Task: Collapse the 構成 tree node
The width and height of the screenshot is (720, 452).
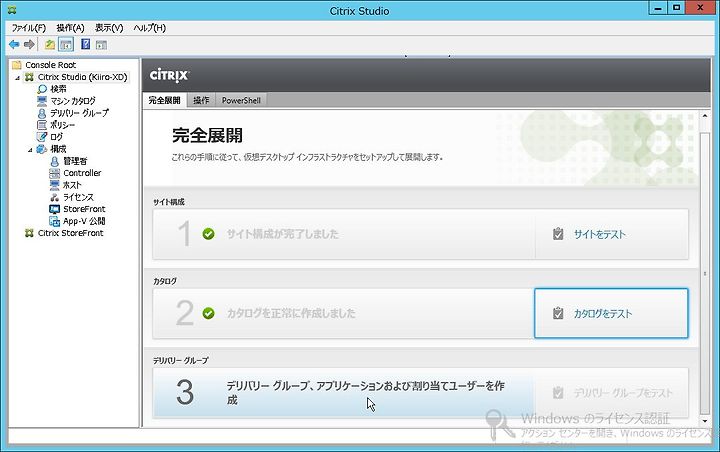Action: point(30,150)
